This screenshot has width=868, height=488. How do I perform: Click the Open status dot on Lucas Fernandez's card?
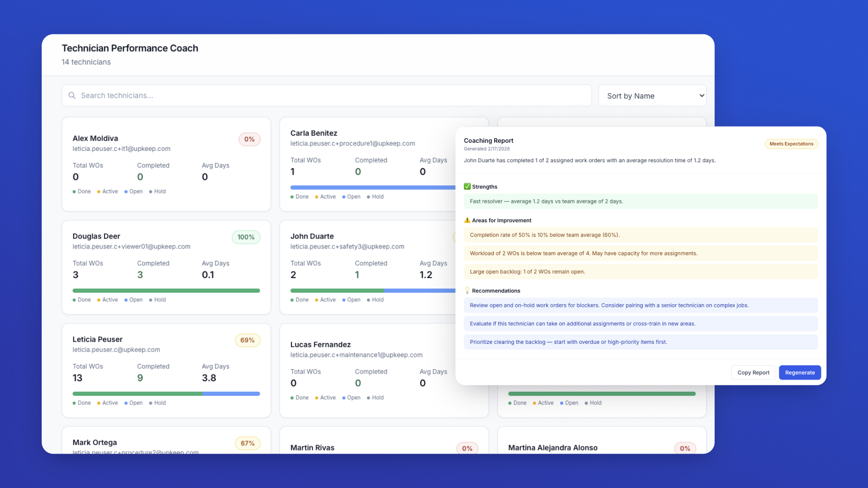(x=344, y=398)
